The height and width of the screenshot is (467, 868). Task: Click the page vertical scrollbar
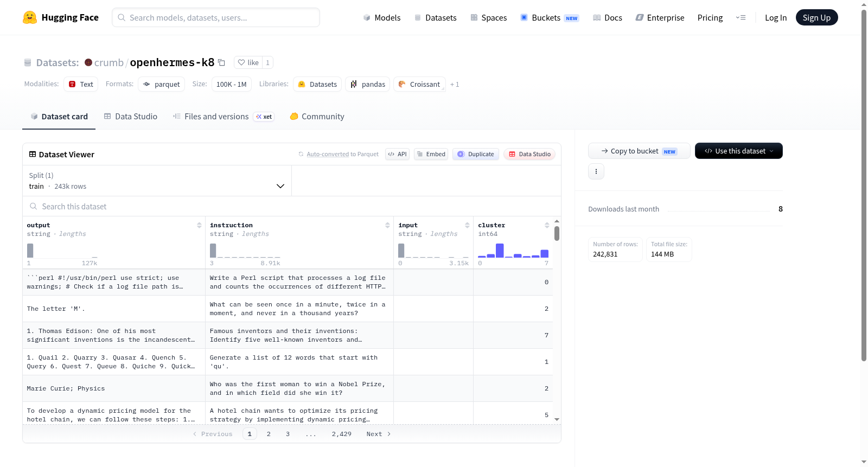[x=864, y=185]
